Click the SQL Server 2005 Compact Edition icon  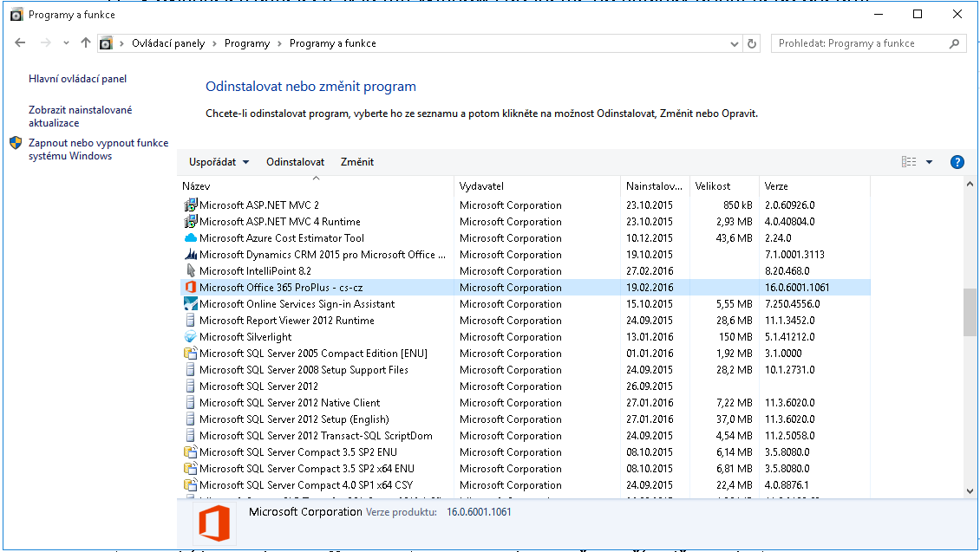[x=191, y=354]
